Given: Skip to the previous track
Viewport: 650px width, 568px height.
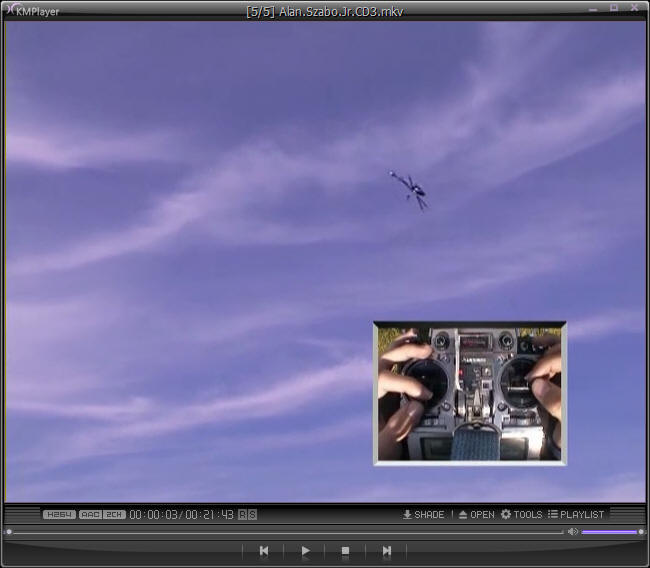Looking at the screenshot, I should (x=264, y=550).
